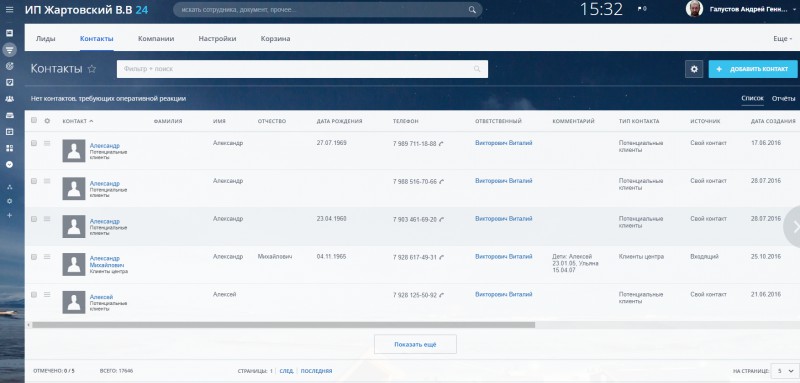Open the Александр Михайлович contact link

(x=107, y=262)
